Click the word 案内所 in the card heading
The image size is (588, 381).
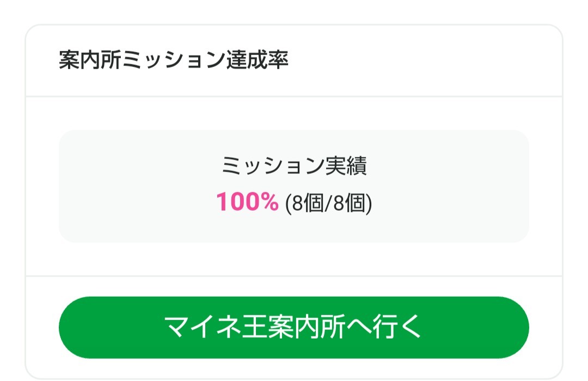tap(90, 60)
